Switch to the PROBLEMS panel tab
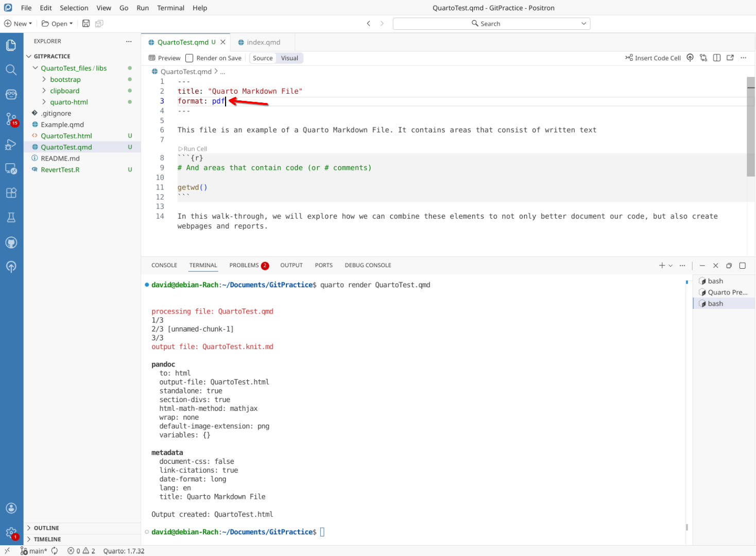This screenshot has height=556, width=756. tap(244, 265)
